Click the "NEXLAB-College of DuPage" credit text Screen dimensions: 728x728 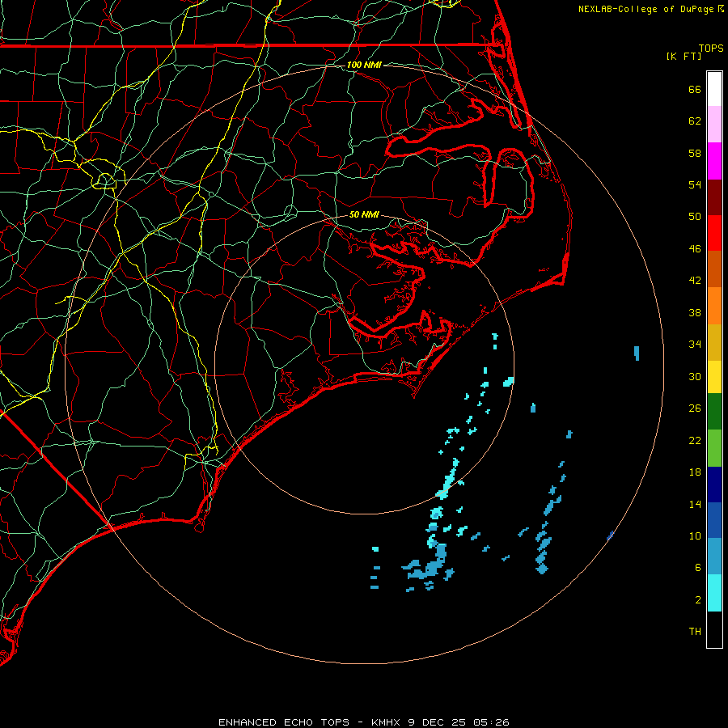tap(645, 9)
